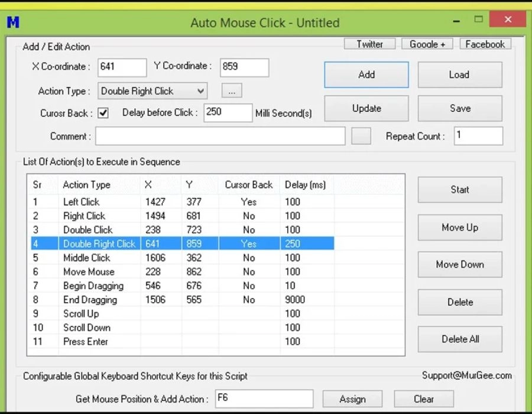The height and width of the screenshot is (414, 532).
Task: Click the browse button beside Action Type
Action: coord(231,90)
